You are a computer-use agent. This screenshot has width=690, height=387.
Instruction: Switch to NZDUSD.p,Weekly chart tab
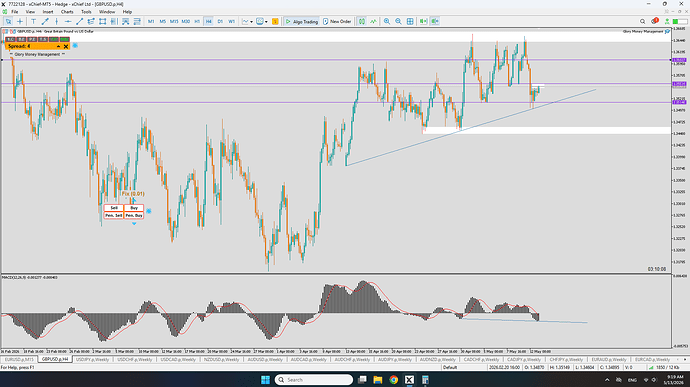(221, 359)
